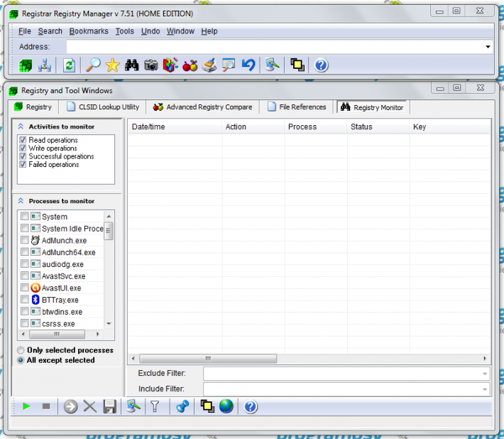
Task: Click the process list down scroll arrow
Action: point(109,323)
